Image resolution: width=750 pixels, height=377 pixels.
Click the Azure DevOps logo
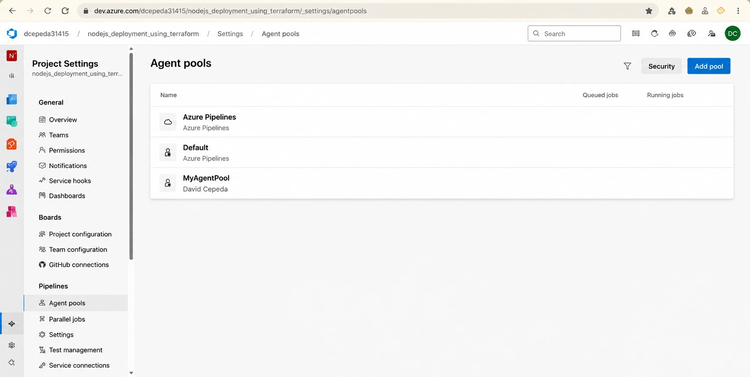(11, 33)
